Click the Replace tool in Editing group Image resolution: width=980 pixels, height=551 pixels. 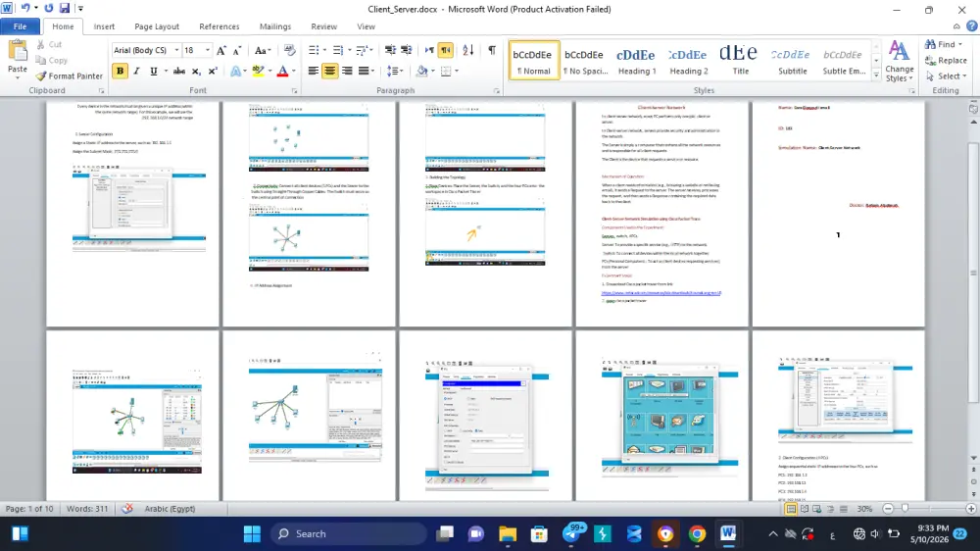click(x=946, y=60)
